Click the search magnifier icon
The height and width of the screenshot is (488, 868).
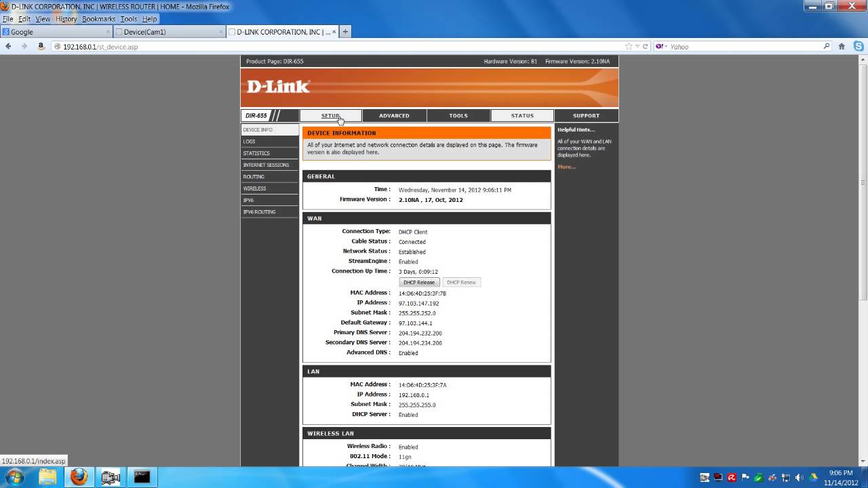(826, 47)
